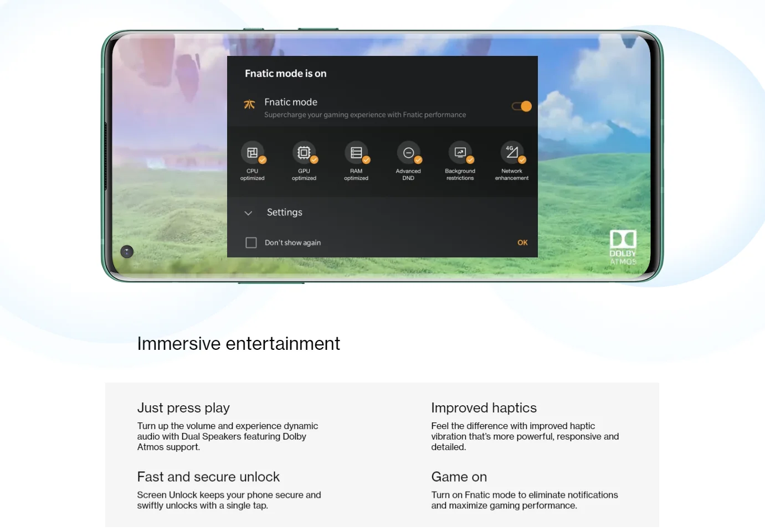Click the Dual Speakers Dolby Atmos paragraph

[x=228, y=436]
